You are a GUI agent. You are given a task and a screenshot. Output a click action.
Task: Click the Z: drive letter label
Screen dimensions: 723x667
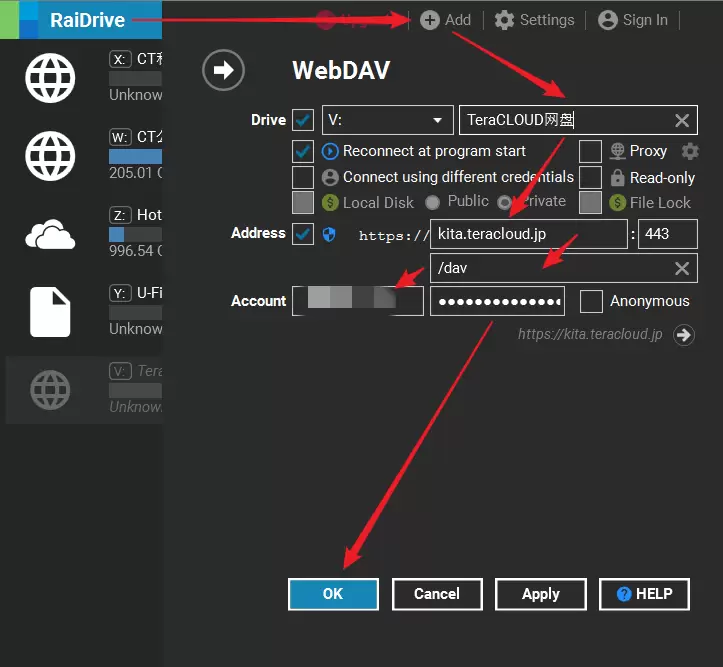point(120,215)
